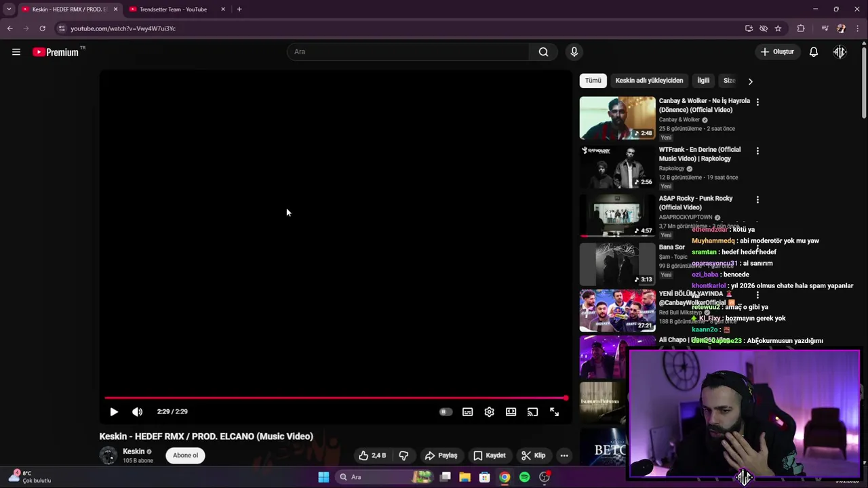Open the Keskin channel name link
868x488 pixels.
click(x=134, y=451)
